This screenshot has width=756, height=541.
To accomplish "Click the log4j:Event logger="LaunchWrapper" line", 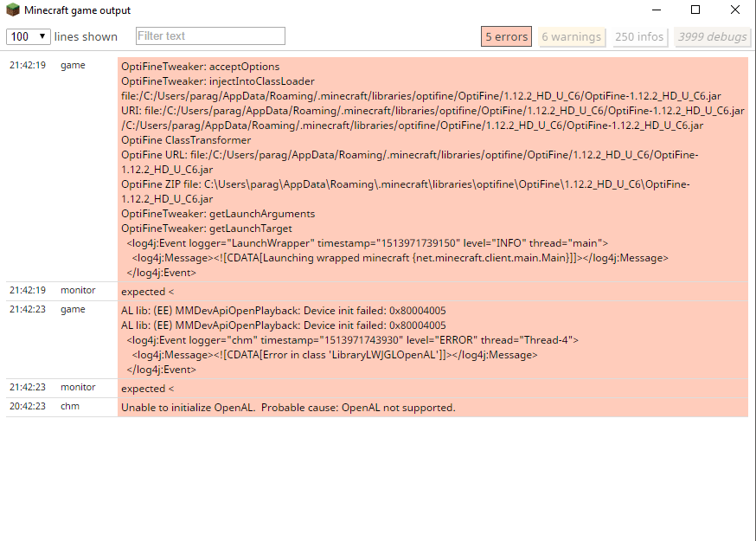I will pos(368,243).
